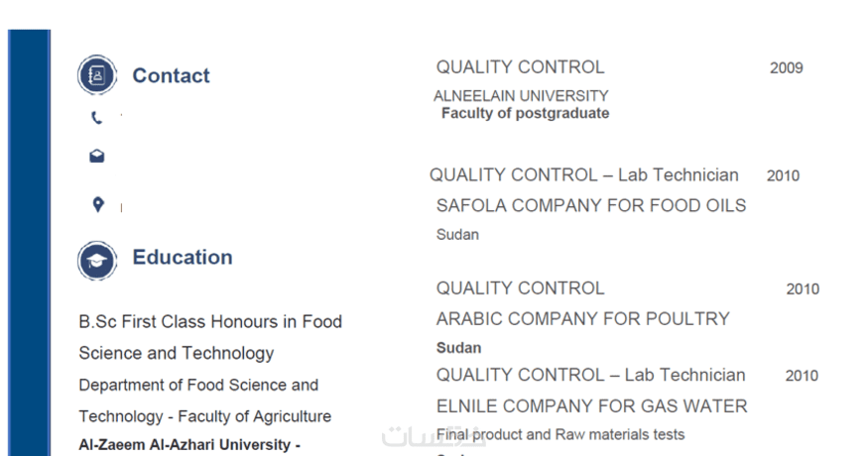Click B.Sc First Class Honours line
868x456 pixels.
(210, 322)
